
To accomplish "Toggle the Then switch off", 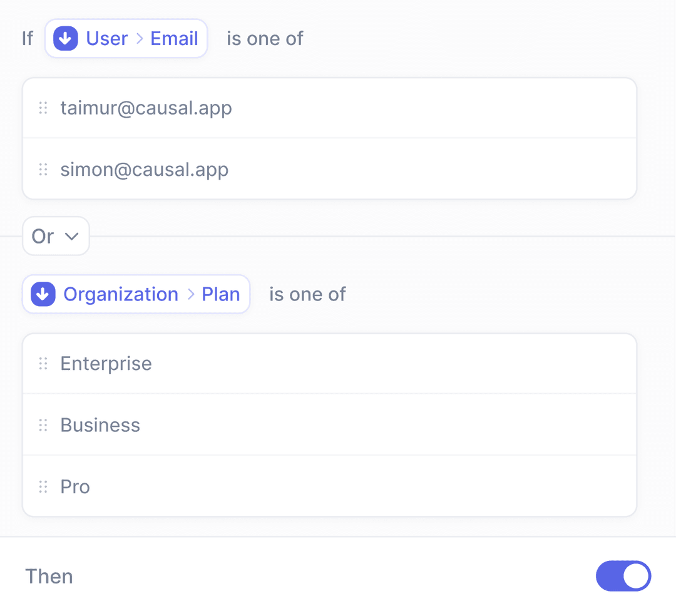I will tap(623, 576).
